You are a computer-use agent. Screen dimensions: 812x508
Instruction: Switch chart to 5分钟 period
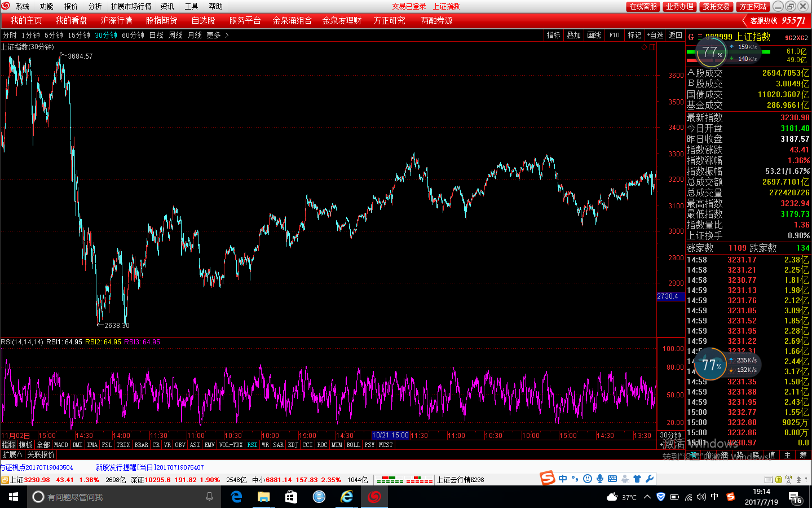[x=54, y=35]
